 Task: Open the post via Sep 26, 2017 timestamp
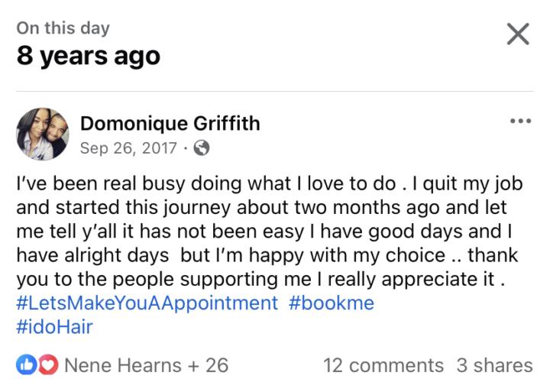coord(128,147)
